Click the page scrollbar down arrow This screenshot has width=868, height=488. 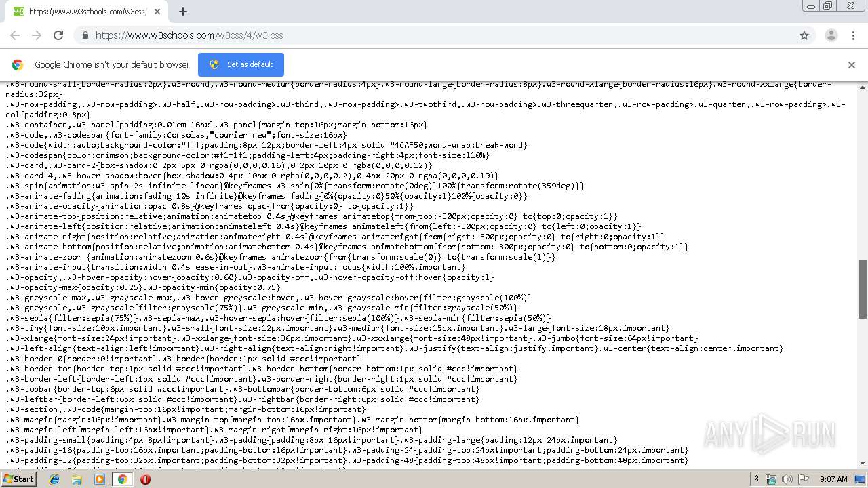click(x=863, y=463)
